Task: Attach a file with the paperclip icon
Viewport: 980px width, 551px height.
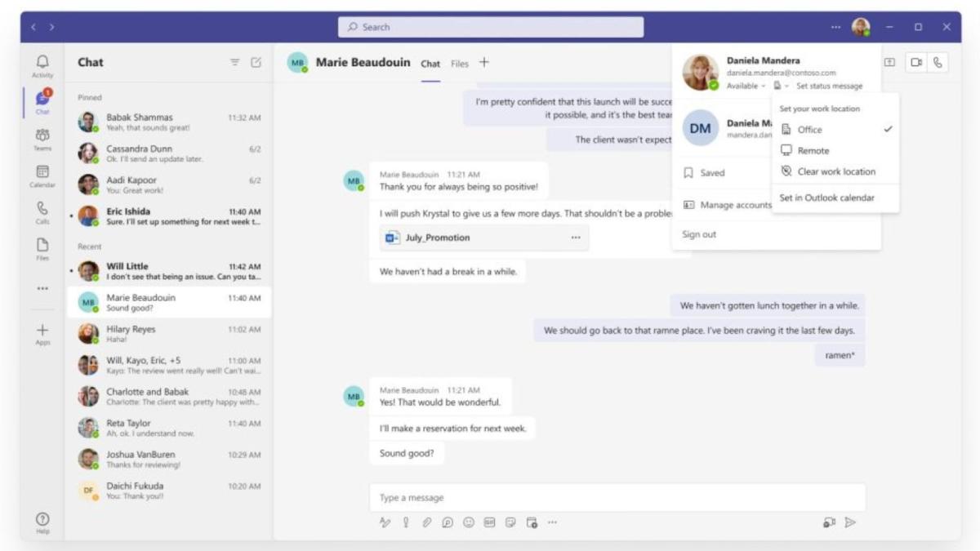Action: point(426,522)
